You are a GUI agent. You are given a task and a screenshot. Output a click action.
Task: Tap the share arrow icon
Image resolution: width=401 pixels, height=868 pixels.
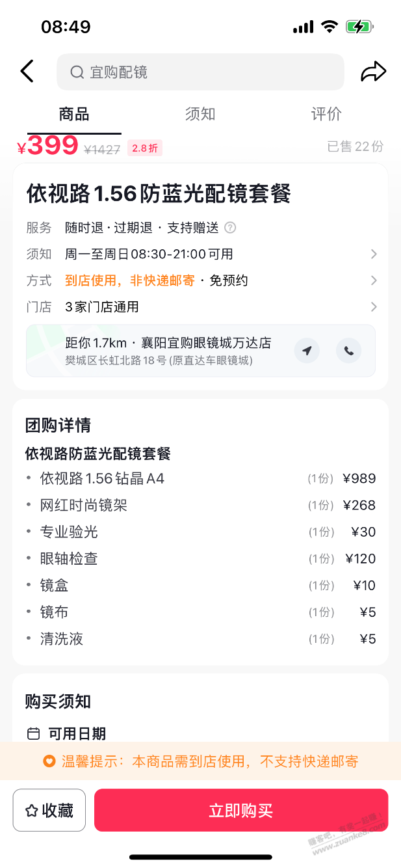(x=374, y=72)
